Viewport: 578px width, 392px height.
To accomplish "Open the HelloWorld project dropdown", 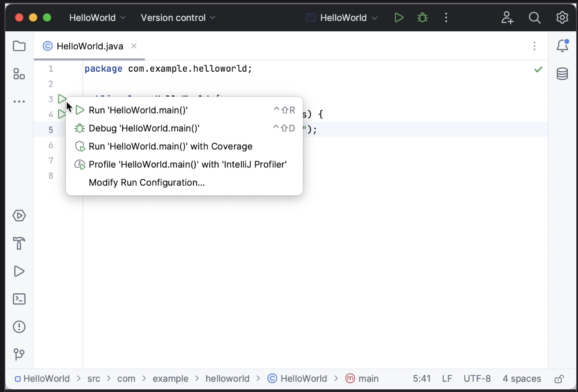I will [x=97, y=18].
